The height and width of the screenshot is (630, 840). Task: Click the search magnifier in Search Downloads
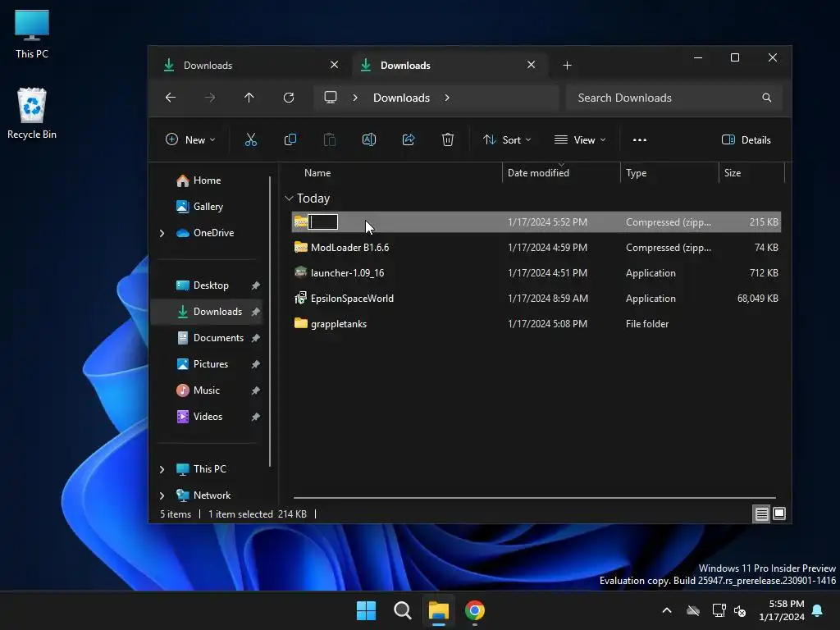(x=767, y=98)
